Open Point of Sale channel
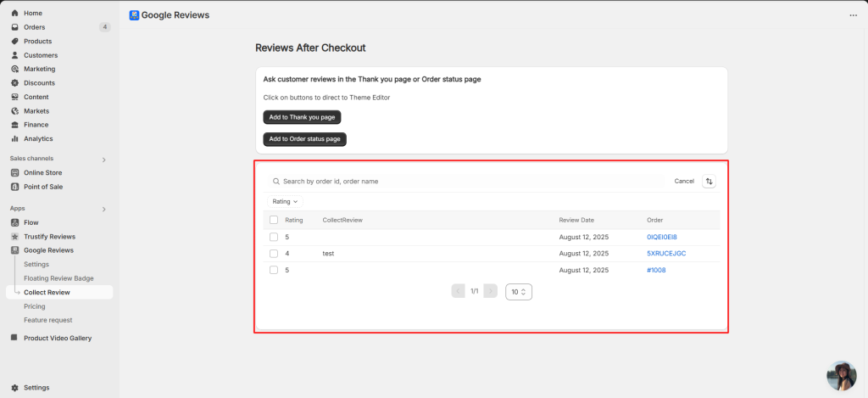868x398 pixels. 43,187
